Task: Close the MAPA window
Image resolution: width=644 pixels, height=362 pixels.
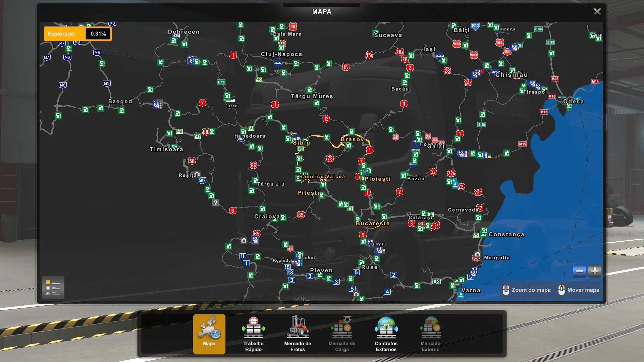Action: [x=597, y=12]
